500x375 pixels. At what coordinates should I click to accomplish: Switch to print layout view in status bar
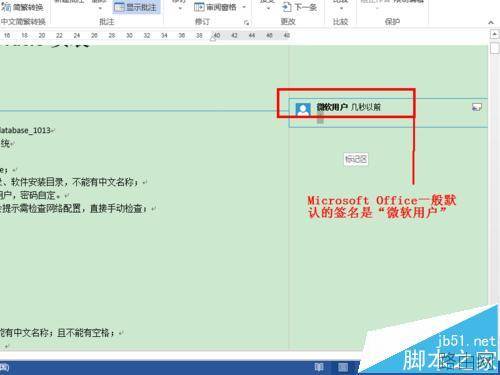click(343, 367)
